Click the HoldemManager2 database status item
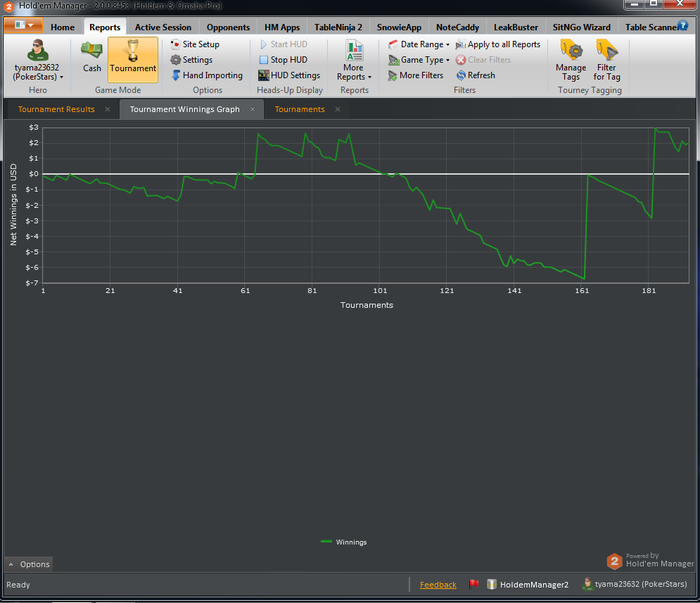This screenshot has width=700, height=603. 528,584
